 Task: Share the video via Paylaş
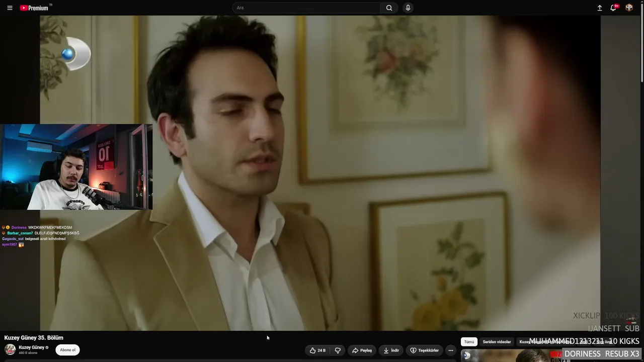[x=362, y=350]
